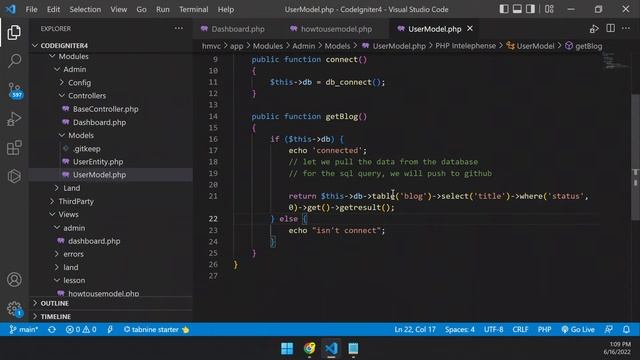The height and width of the screenshot is (360, 640).
Task: Switch to the howtousemodel.php tab
Action: click(x=331, y=29)
